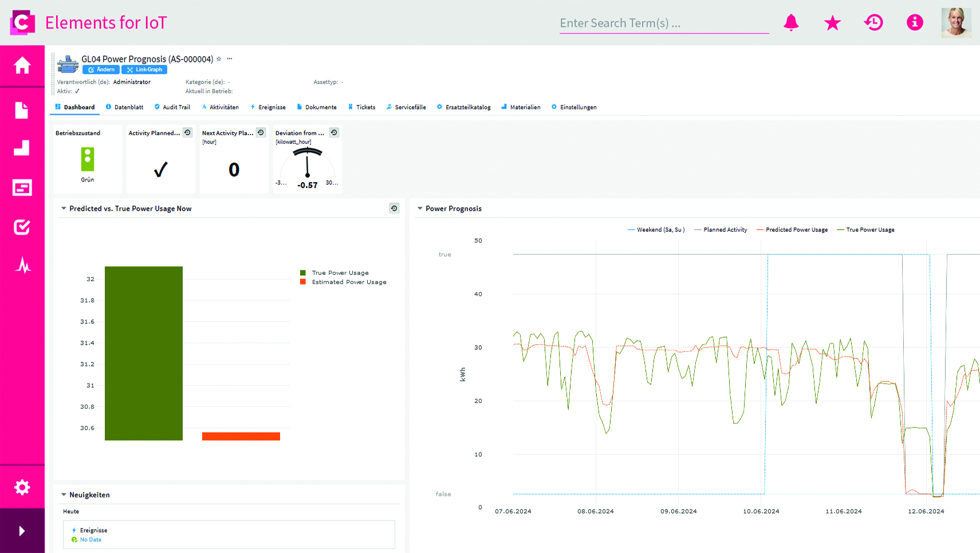Screen dimensions: 980x553
Task: Open the pulse monitoring sidebar icon
Action: pos(22,266)
